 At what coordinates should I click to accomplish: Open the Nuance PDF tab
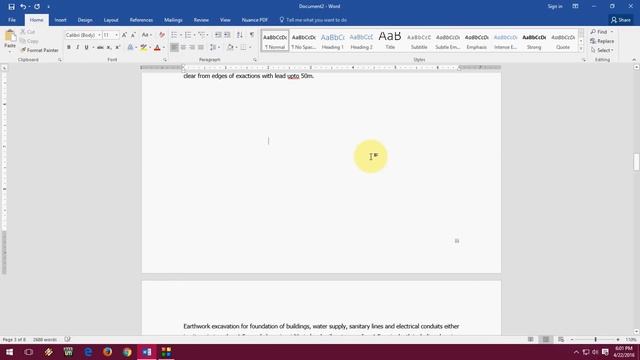coord(255,20)
